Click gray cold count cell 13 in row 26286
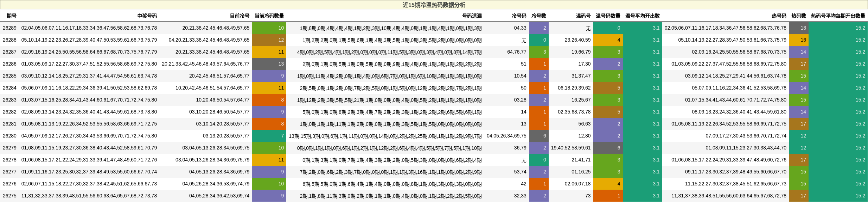The width and height of the screenshot is (868, 202). [x=269, y=64]
